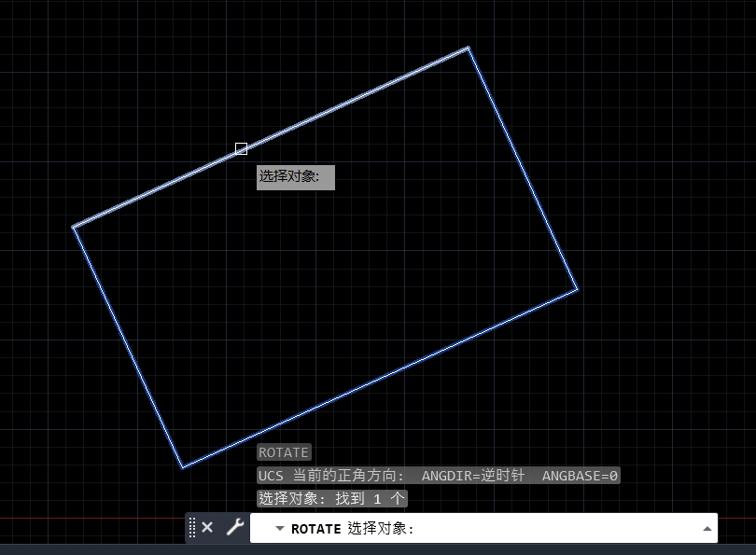The height and width of the screenshot is (555, 756).
Task: Click the '选择对象:' cursor tooltip
Action: coord(295,176)
